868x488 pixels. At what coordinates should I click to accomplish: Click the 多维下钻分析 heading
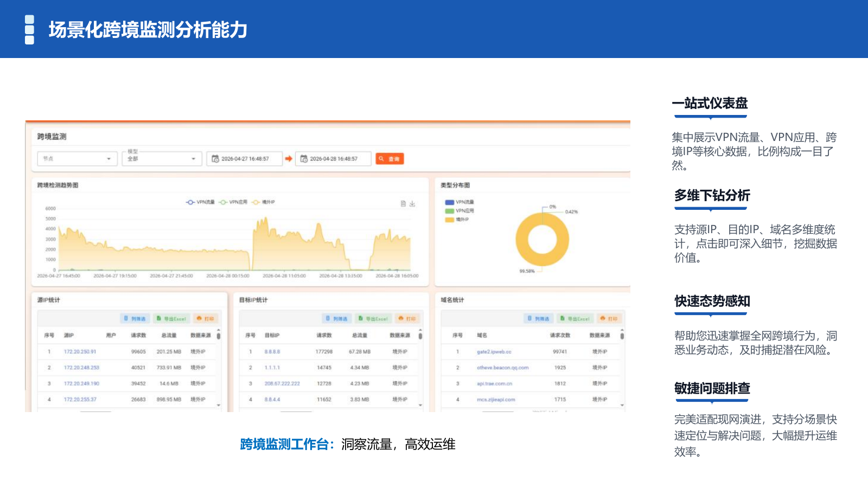[x=712, y=195]
